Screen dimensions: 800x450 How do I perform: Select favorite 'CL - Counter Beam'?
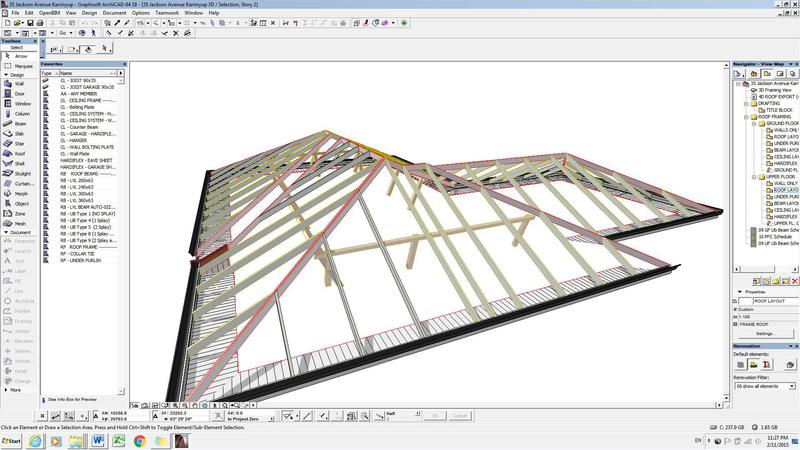79,127
